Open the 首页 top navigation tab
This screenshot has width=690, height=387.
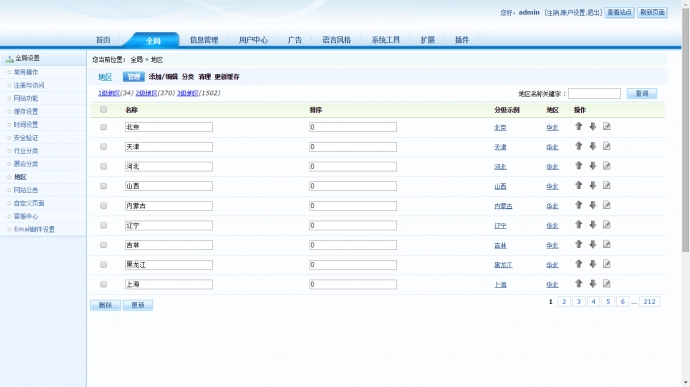103,40
